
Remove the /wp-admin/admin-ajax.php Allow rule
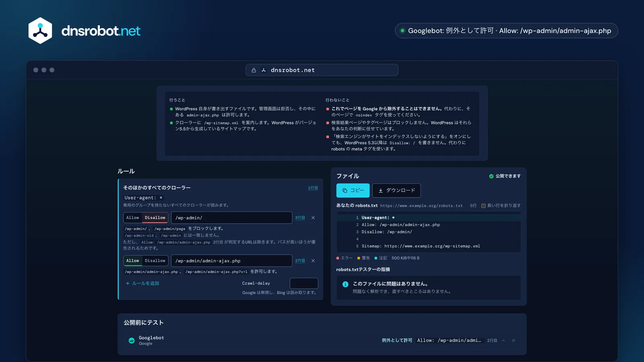(x=313, y=261)
